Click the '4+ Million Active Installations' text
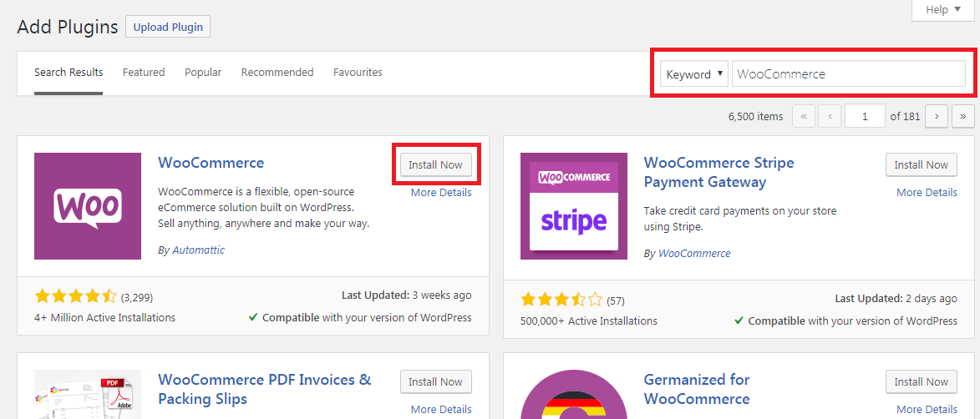 105,317
